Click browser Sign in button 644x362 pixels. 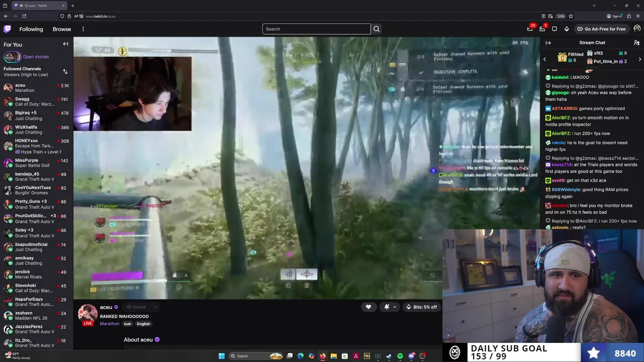pos(614,16)
